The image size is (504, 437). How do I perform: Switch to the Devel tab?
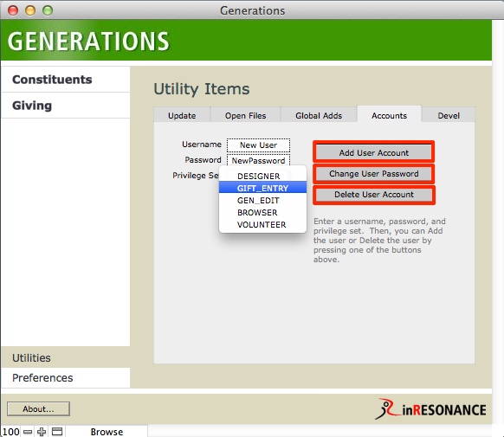tap(449, 115)
